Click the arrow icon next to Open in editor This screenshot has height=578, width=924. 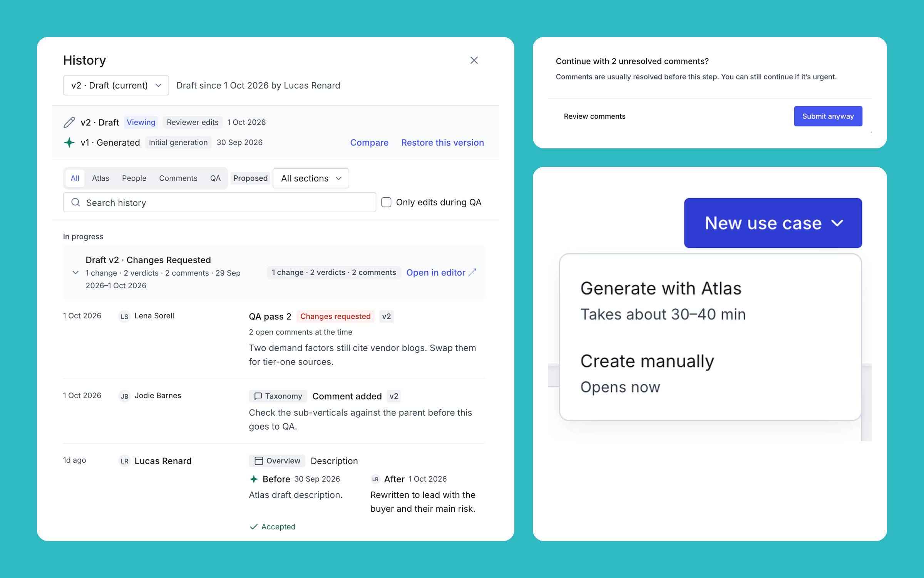tap(472, 272)
